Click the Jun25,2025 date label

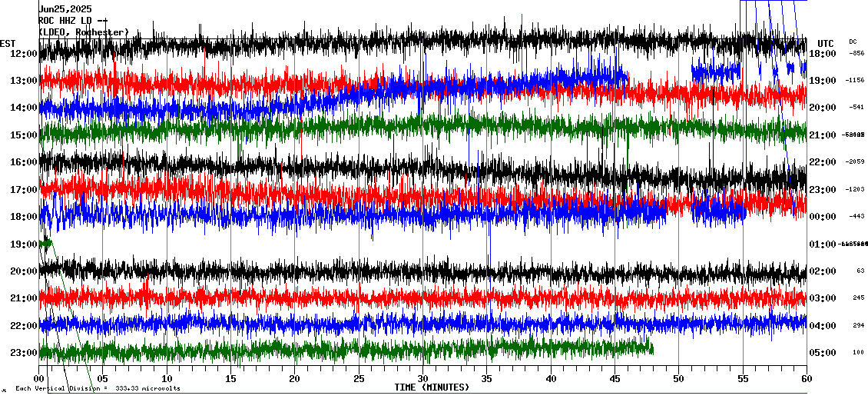tap(65, 8)
